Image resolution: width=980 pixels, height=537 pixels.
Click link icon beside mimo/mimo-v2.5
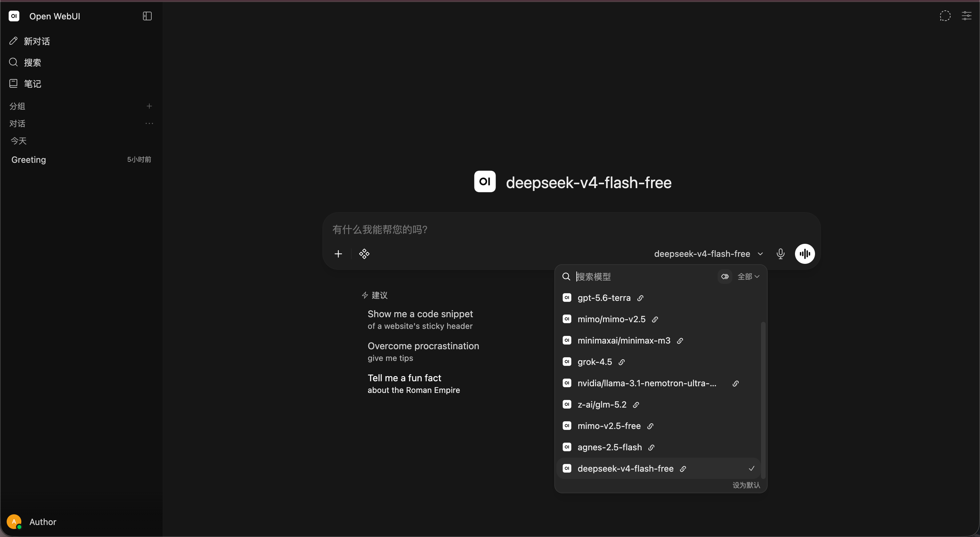tap(655, 320)
